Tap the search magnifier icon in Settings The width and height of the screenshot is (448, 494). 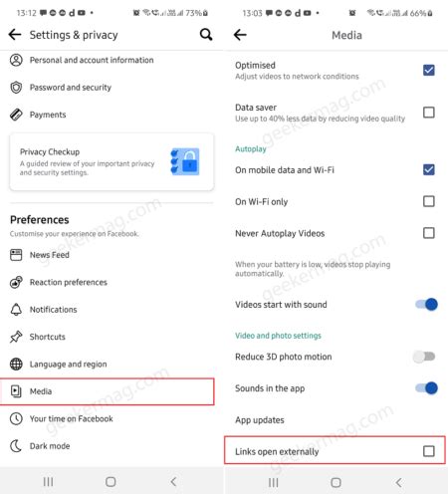pos(206,35)
